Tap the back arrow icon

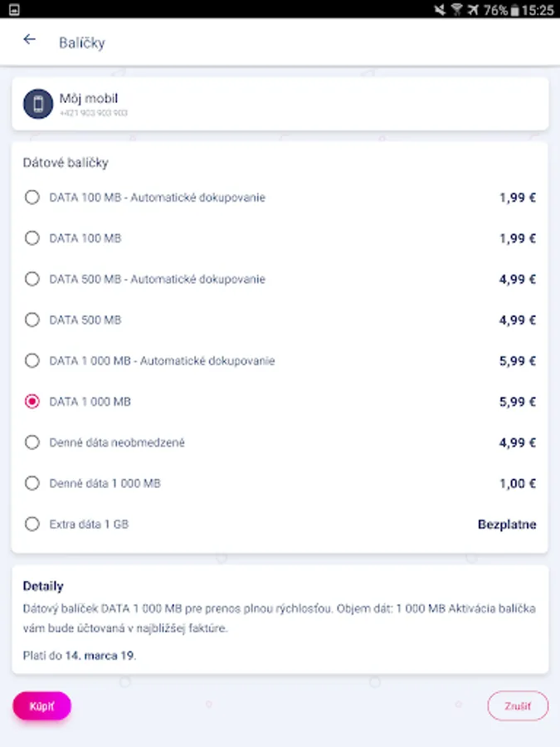tap(30, 40)
